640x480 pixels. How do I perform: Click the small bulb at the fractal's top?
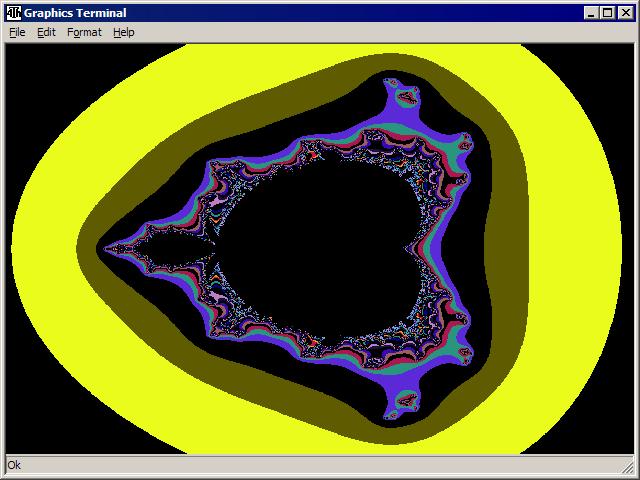point(406,97)
